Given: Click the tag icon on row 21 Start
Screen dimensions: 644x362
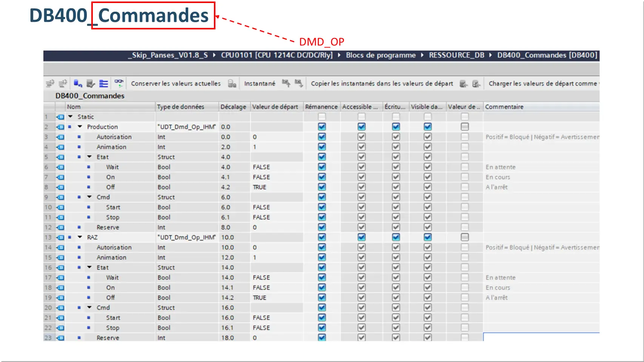Looking at the screenshot, I should (x=60, y=318).
